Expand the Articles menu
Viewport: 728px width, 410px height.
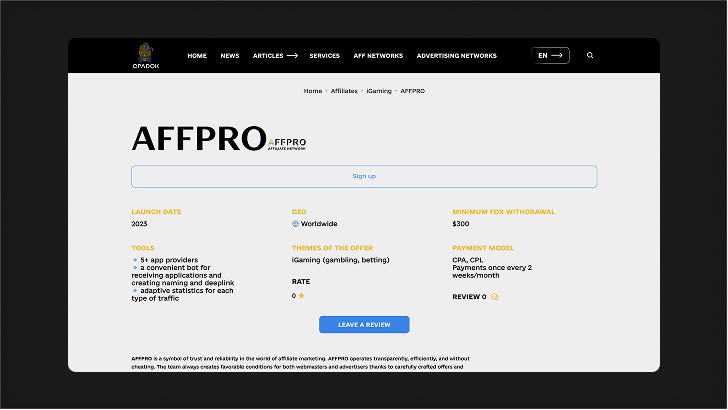[268, 56]
